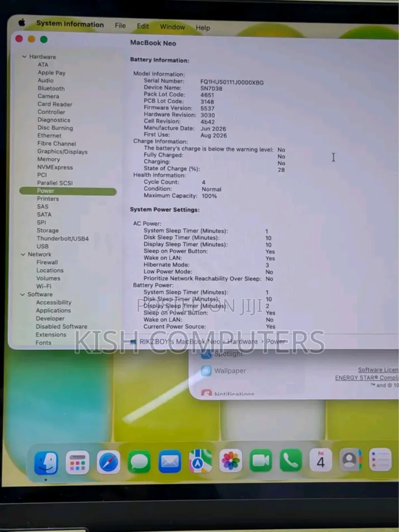Select Accessibility under Software
The height and width of the screenshot is (532, 399).
(x=54, y=303)
